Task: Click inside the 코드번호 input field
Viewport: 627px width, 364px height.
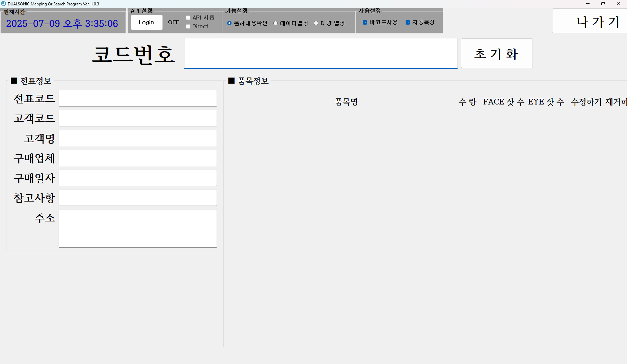Action: [320, 53]
